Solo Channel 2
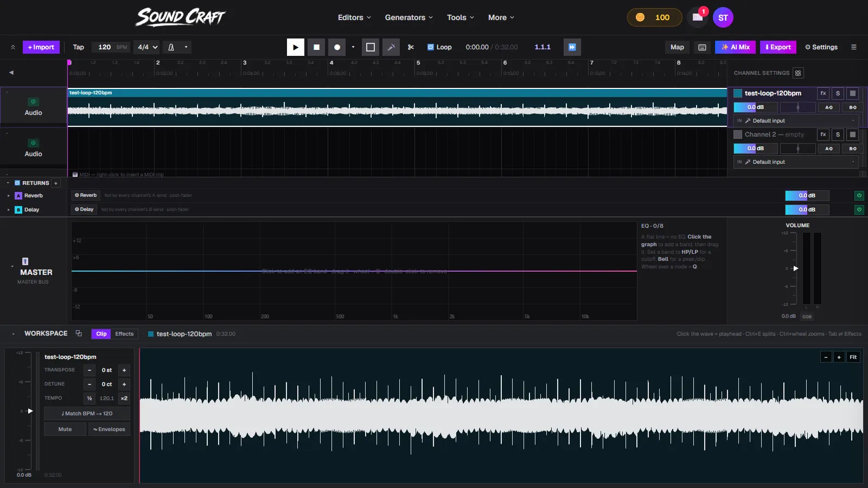Image resolution: width=868 pixels, height=488 pixels. click(x=838, y=134)
